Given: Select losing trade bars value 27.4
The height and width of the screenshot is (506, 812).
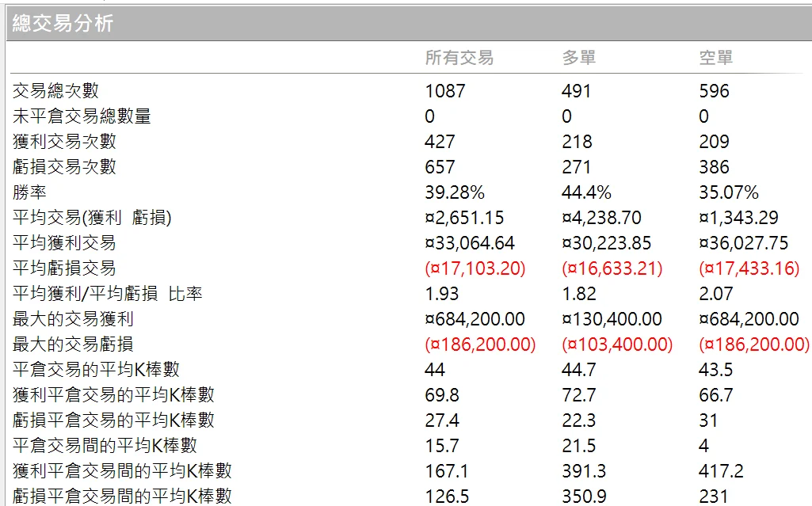Looking at the screenshot, I should pos(442,420).
